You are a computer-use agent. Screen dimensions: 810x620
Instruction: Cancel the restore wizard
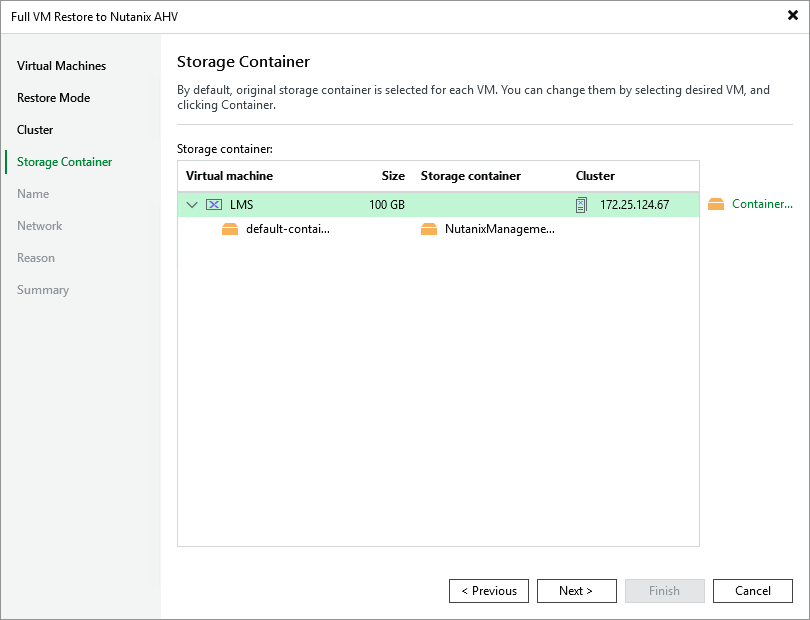(x=752, y=591)
